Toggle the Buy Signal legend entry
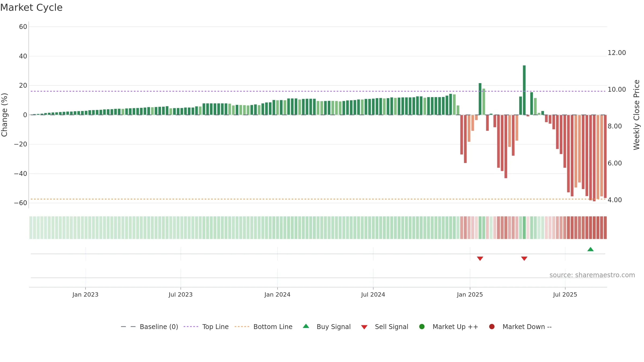 coord(327,327)
